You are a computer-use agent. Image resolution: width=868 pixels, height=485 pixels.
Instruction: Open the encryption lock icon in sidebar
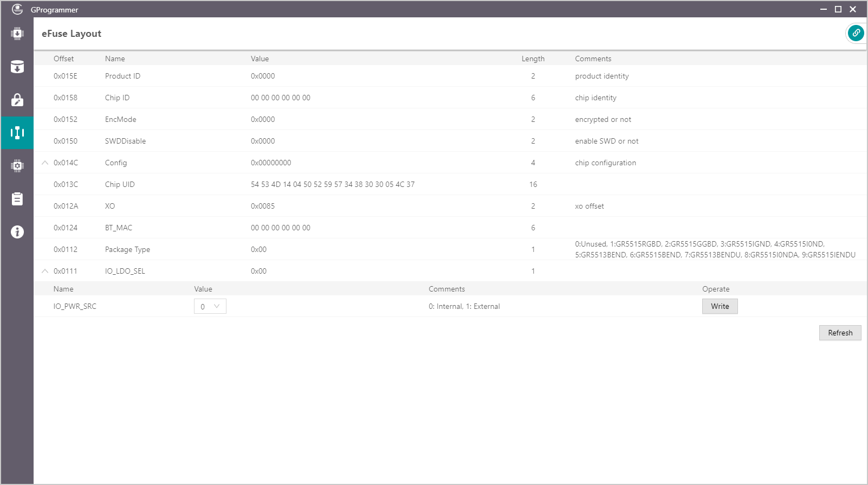[x=17, y=100]
